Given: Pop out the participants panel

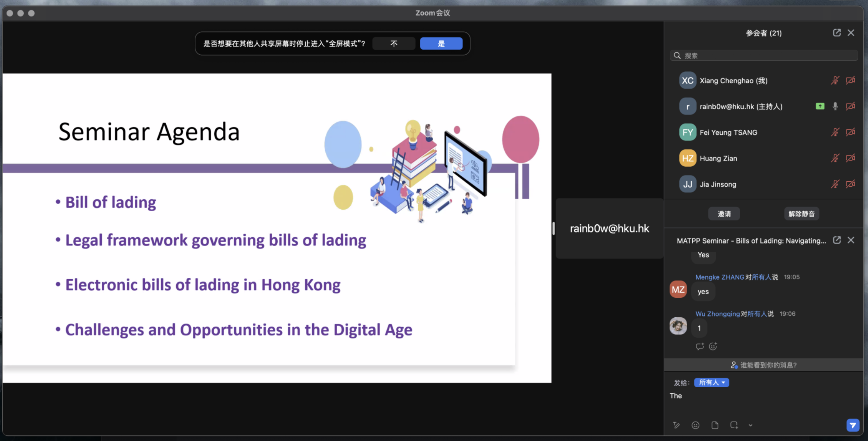Looking at the screenshot, I should [x=837, y=33].
